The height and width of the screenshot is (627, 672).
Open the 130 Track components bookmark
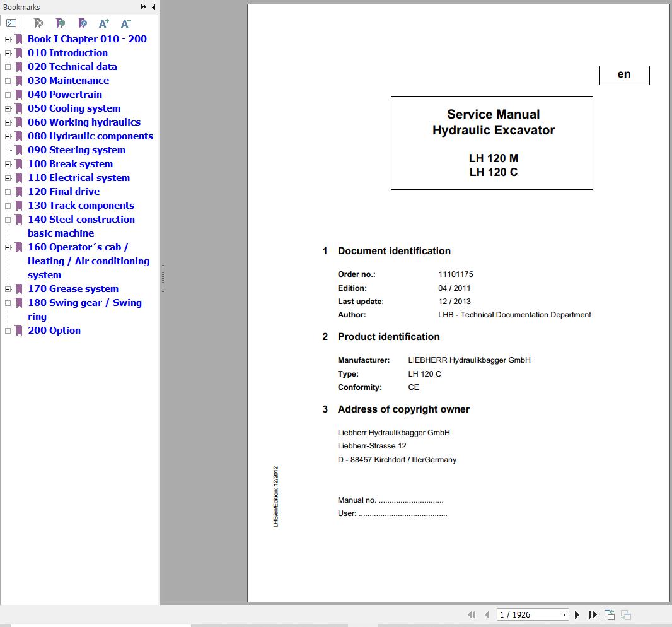point(81,206)
